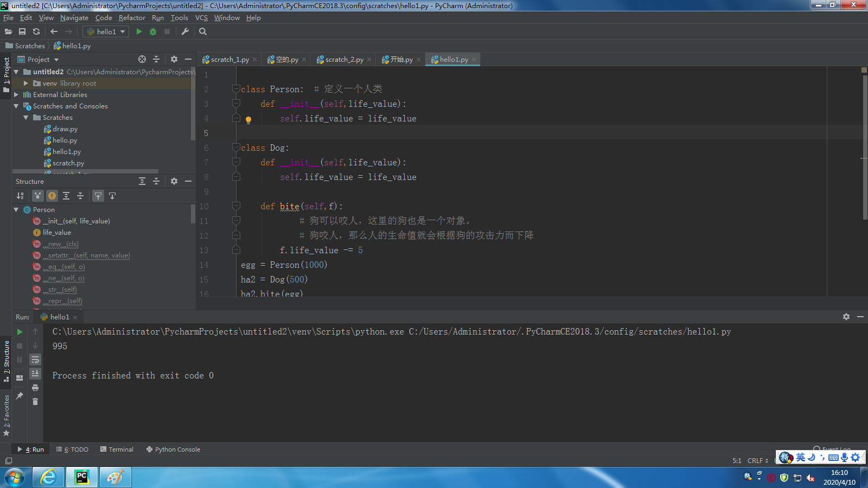Open Project panel gear settings

tap(174, 59)
